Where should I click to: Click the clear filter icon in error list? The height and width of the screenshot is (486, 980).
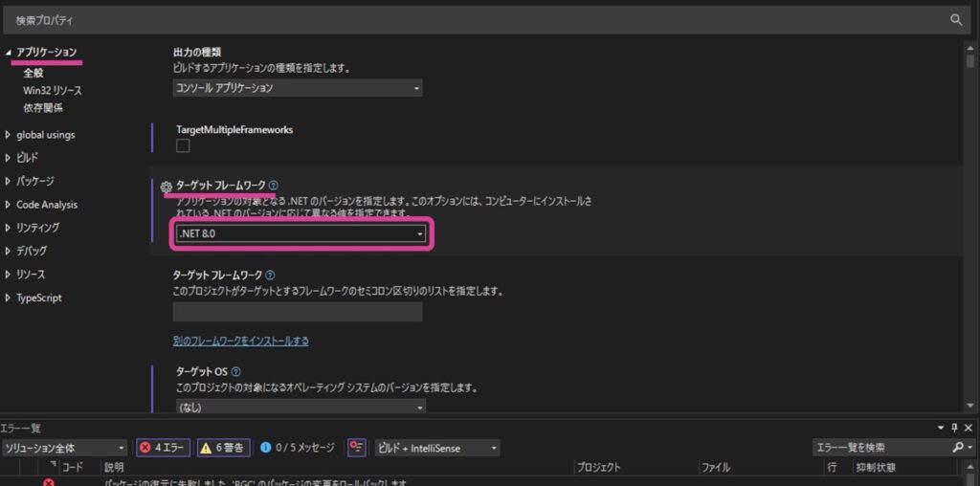click(357, 448)
